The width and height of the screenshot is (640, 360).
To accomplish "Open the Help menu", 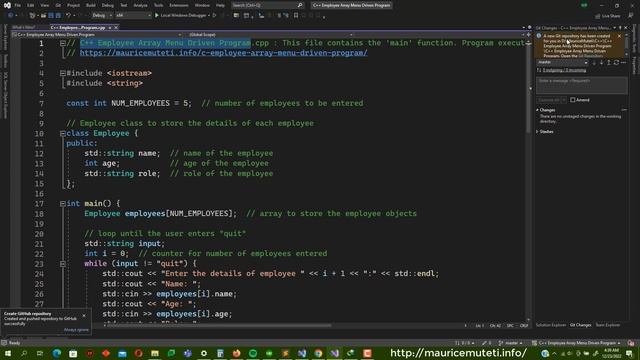I will coord(220,5).
